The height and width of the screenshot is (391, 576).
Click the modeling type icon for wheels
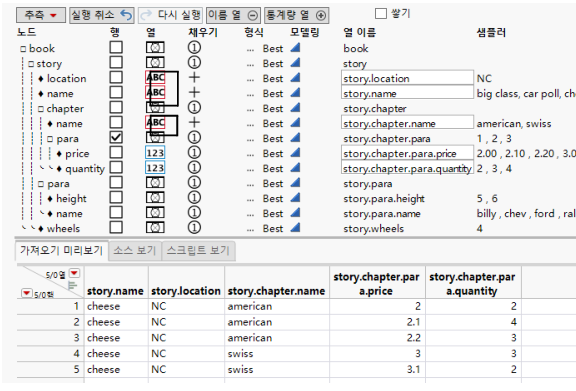tap(295, 227)
